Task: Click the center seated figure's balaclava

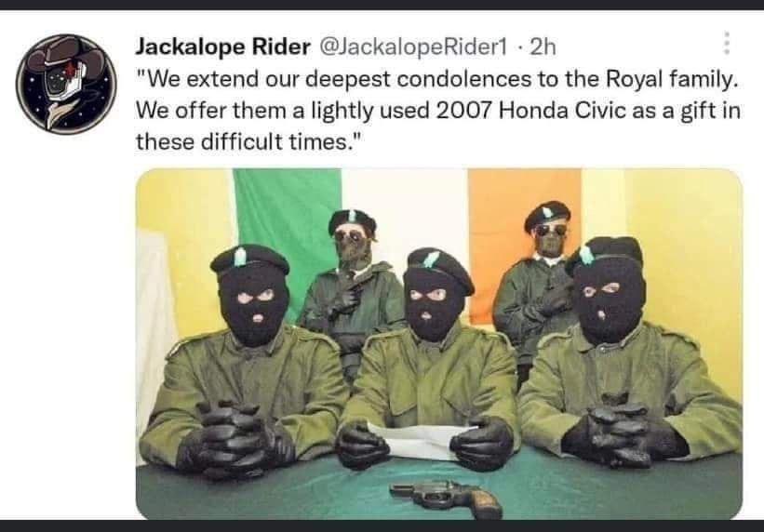Action: click(x=432, y=302)
